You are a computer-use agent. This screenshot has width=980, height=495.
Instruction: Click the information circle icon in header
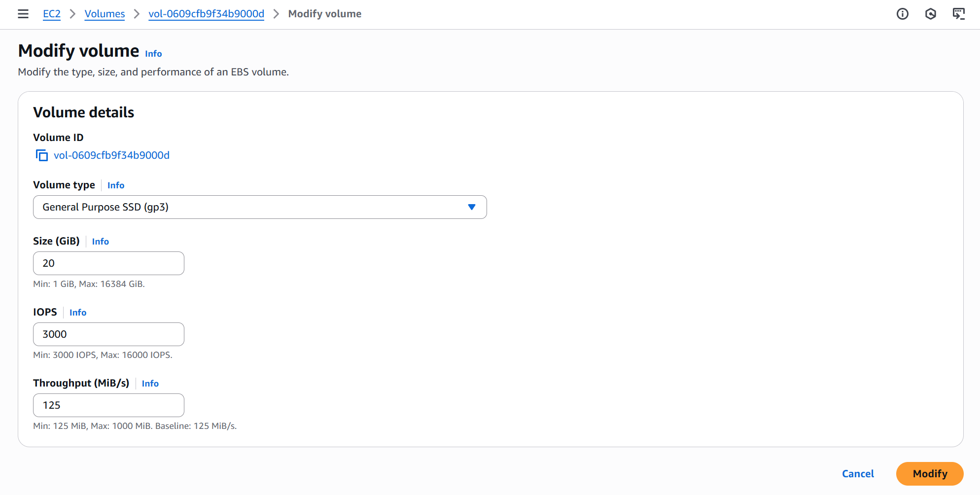pos(902,14)
